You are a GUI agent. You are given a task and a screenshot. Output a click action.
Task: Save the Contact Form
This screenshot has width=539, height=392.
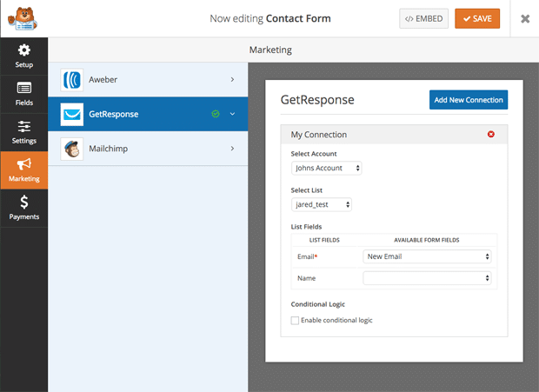coord(477,18)
